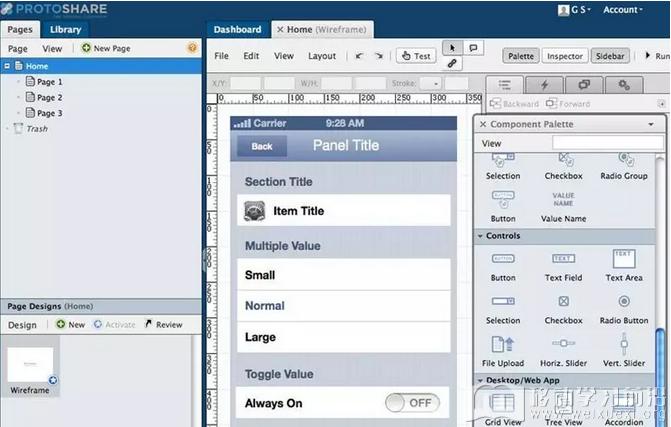This screenshot has height=427, width=671.
Task: Open the editor View menu
Action: click(284, 56)
